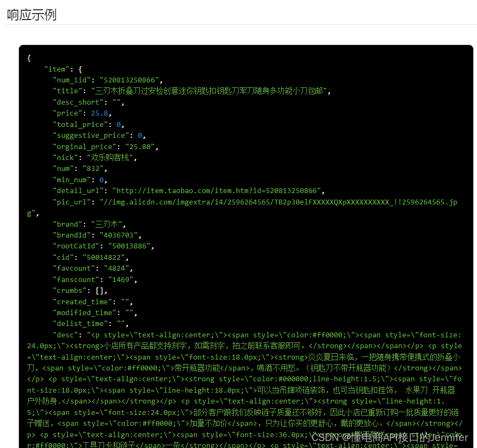The height and width of the screenshot is (448, 477).
Task: Select the num_iid value "520813250866"
Action: (130, 80)
